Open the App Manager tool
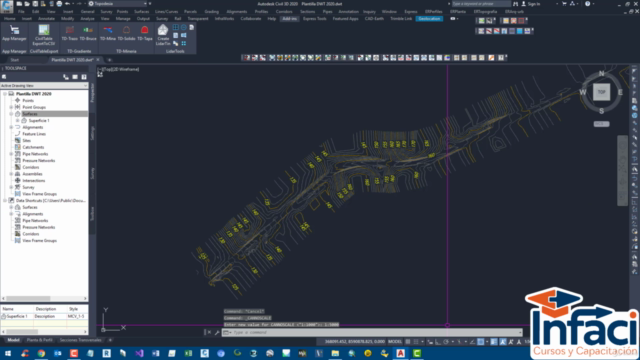Screen dimensions: 640x360 [14, 33]
